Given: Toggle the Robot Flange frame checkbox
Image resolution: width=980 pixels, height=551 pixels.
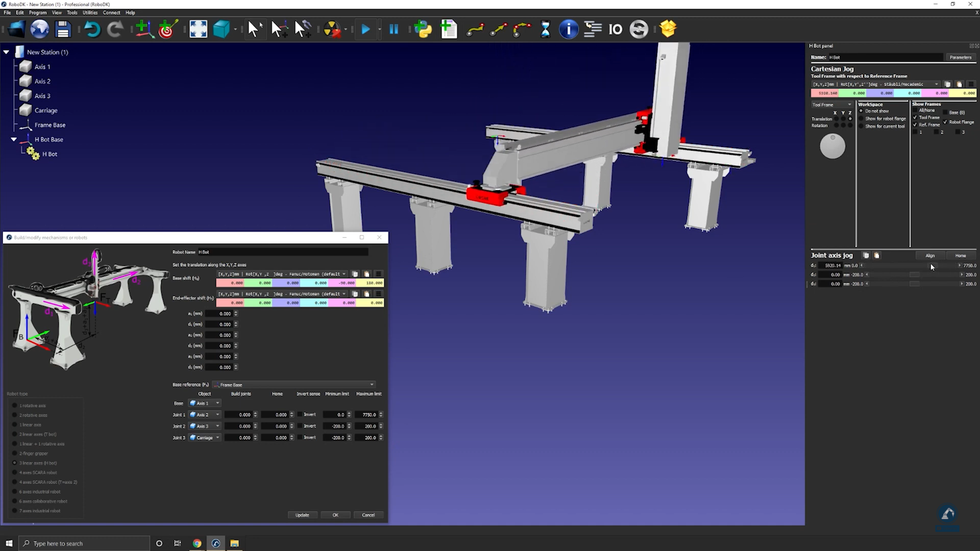Looking at the screenshot, I should (945, 122).
